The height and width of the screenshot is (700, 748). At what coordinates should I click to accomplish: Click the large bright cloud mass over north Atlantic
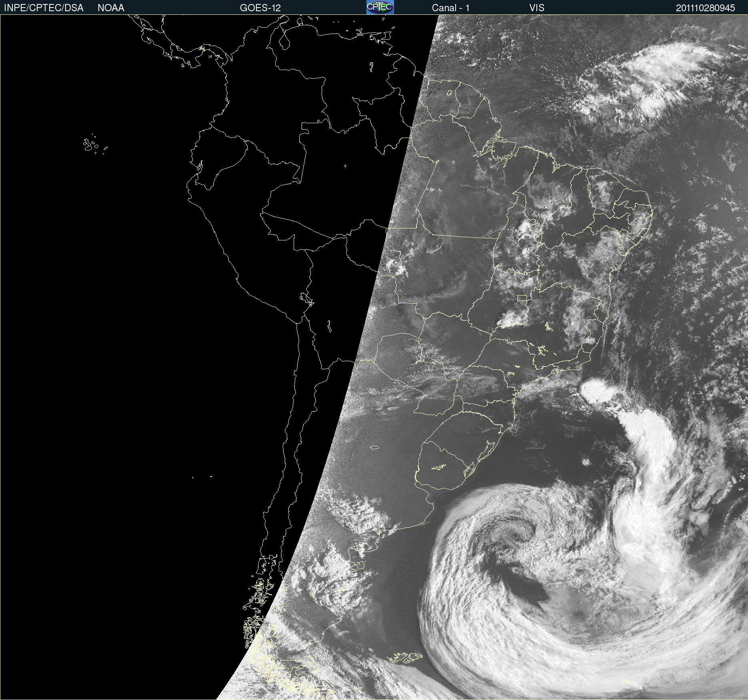click(656, 80)
